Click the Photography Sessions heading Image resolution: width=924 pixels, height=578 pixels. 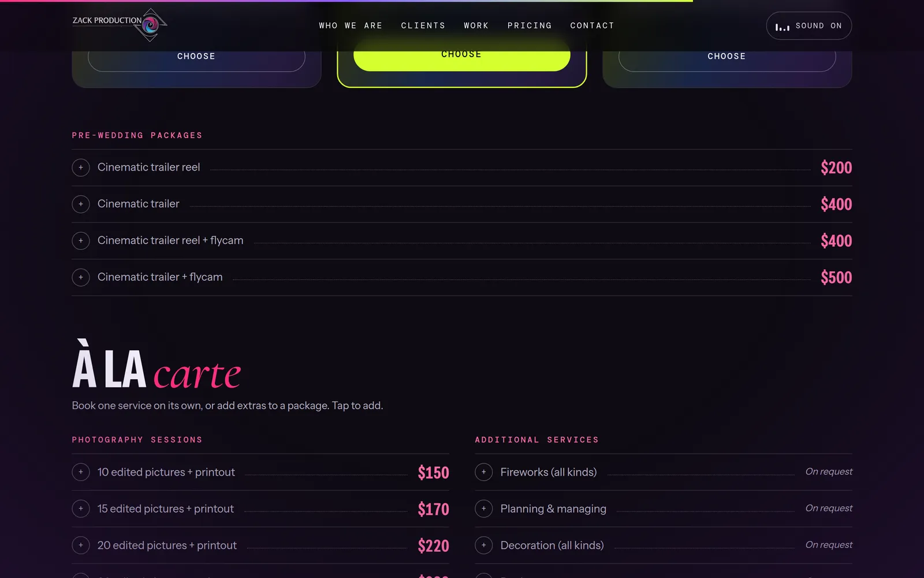point(137,440)
